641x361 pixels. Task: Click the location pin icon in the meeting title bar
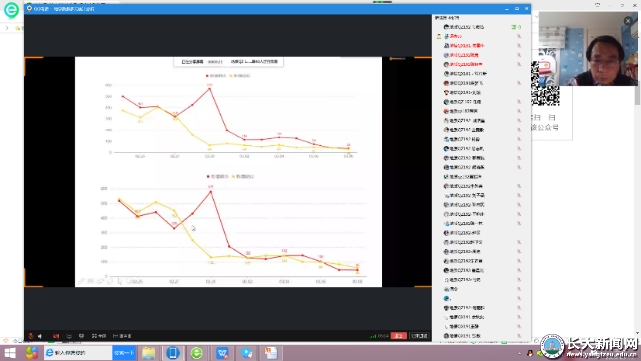(29, 9)
